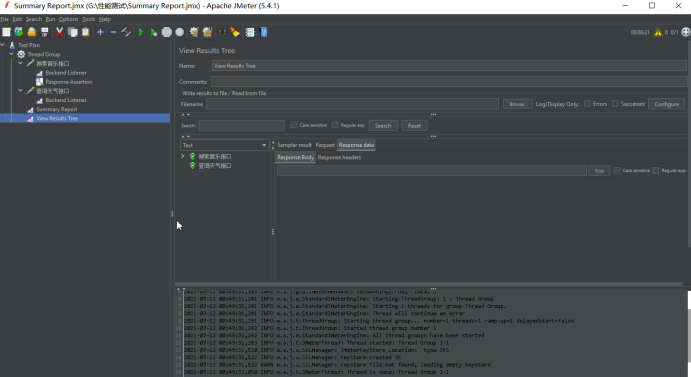Click the Configure button
The height and width of the screenshot is (377, 691).
click(x=666, y=104)
